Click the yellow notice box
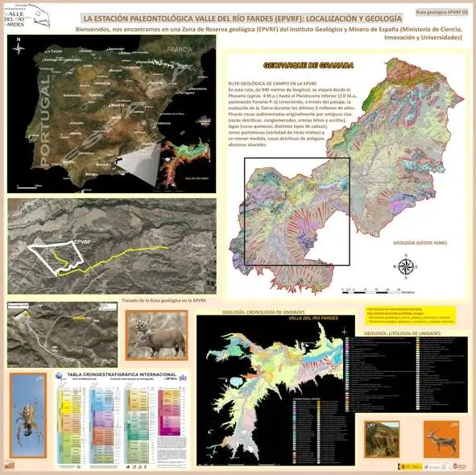Image resolution: width=476 pixels, height=475 pixels. coord(411,316)
